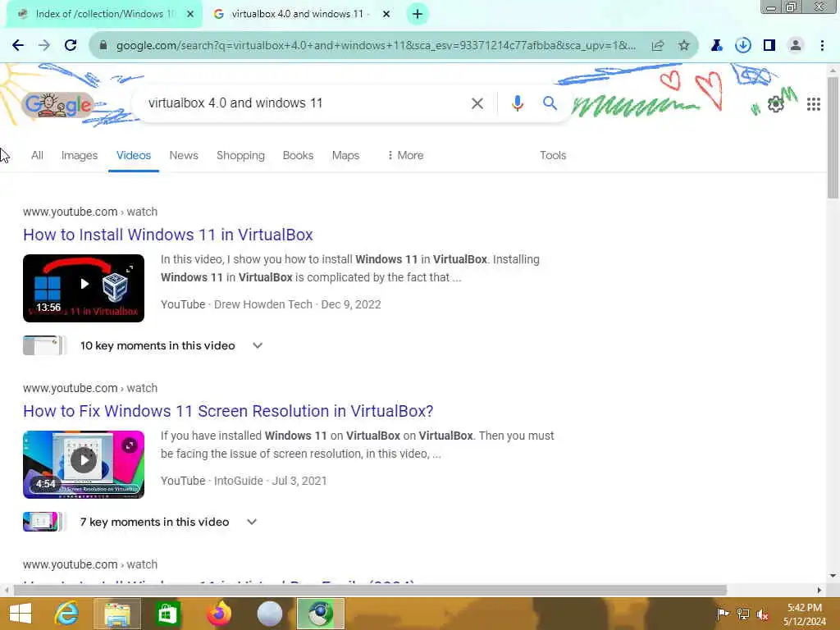The width and height of the screenshot is (840, 630).
Task: Launch Firefox from the taskbar
Action: [219, 614]
